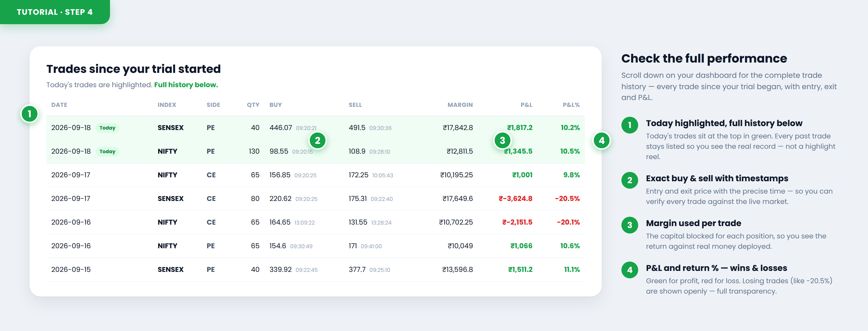Select buy price 156.85
868x331 pixels.
point(280,175)
